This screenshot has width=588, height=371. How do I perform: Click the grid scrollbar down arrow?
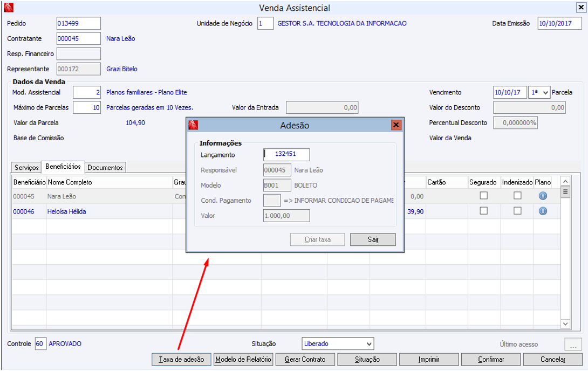click(x=565, y=324)
